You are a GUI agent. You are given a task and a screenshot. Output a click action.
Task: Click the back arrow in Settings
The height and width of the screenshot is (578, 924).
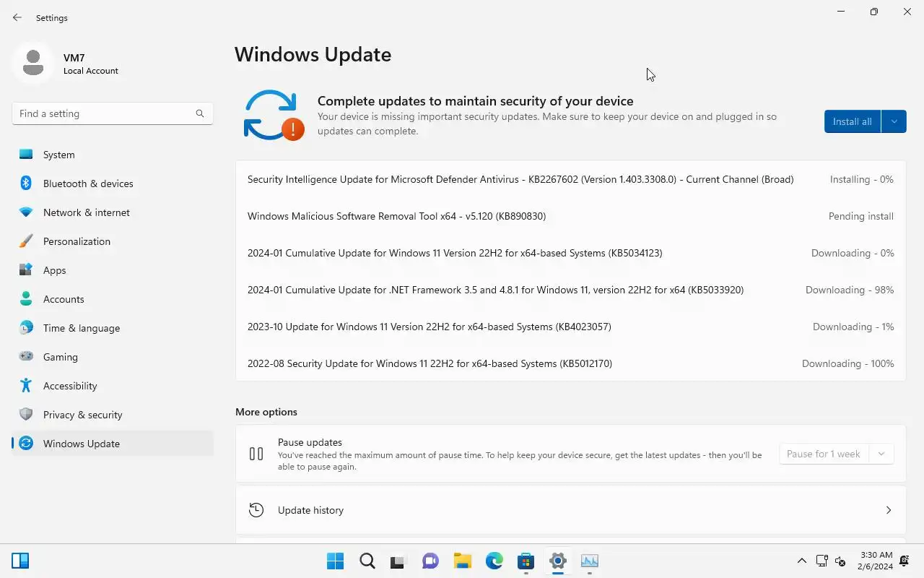click(17, 17)
